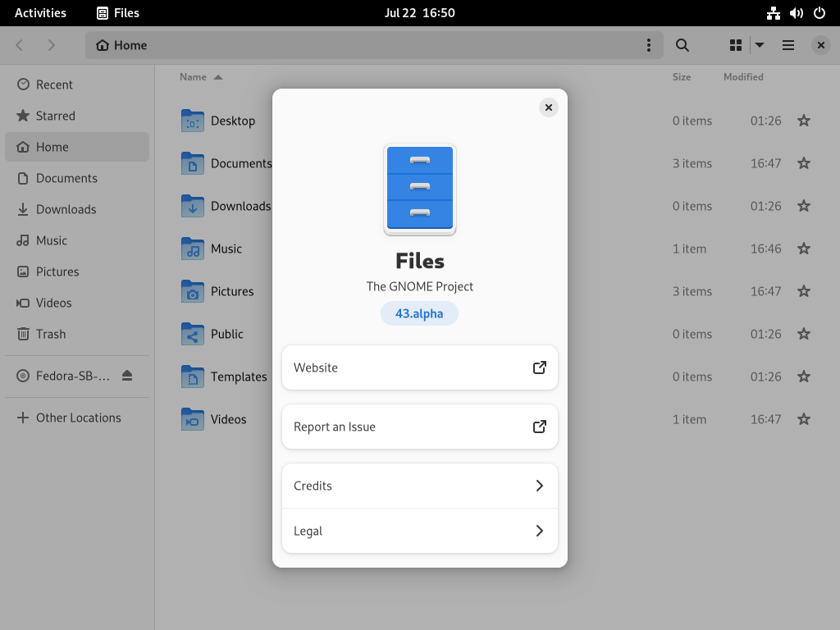
Task: Close the About Files dialog
Action: click(x=549, y=107)
